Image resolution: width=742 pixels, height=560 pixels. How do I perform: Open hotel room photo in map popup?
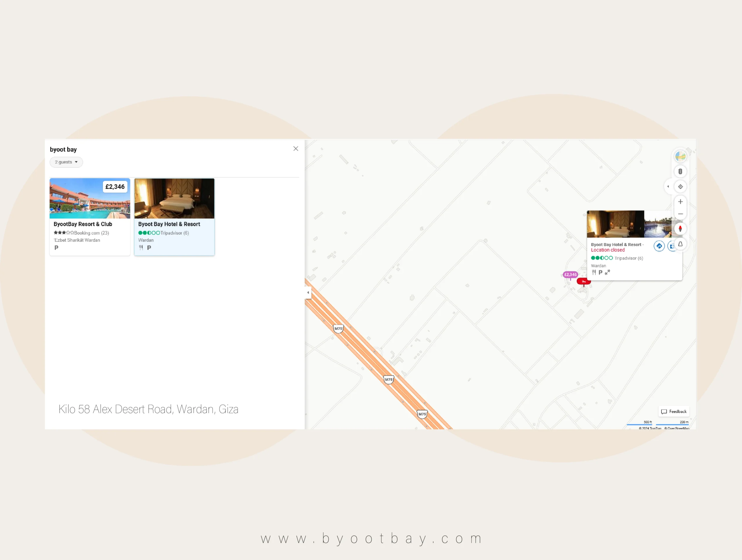pyautogui.click(x=615, y=224)
